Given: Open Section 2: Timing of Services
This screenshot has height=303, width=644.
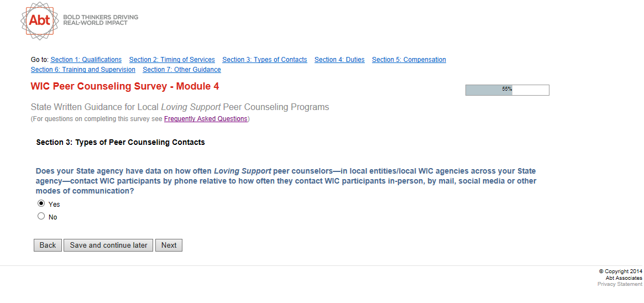Looking at the screenshot, I should coord(172,60).
